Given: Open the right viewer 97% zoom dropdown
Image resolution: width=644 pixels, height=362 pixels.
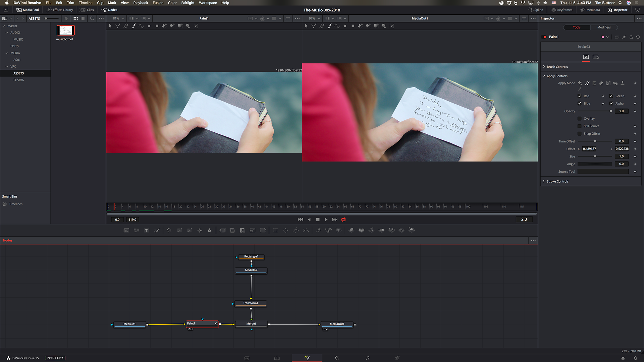Looking at the screenshot, I should coord(314,18).
